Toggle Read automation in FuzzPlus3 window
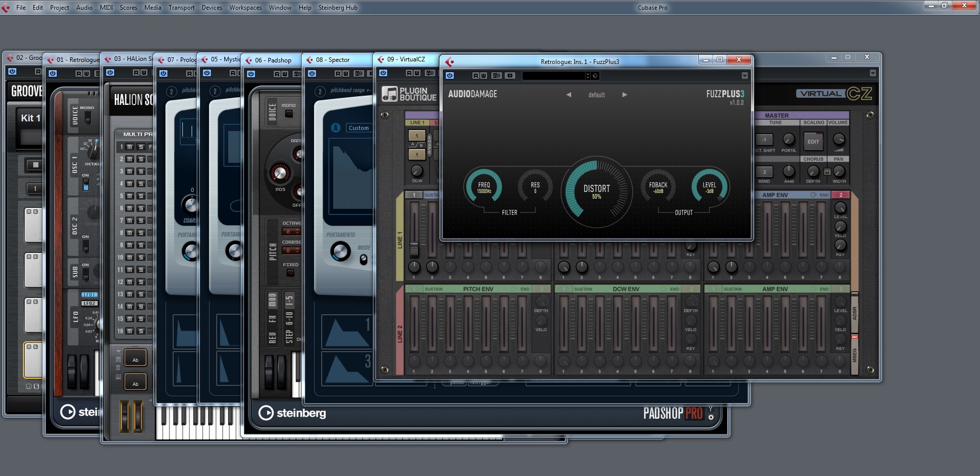 click(x=476, y=76)
